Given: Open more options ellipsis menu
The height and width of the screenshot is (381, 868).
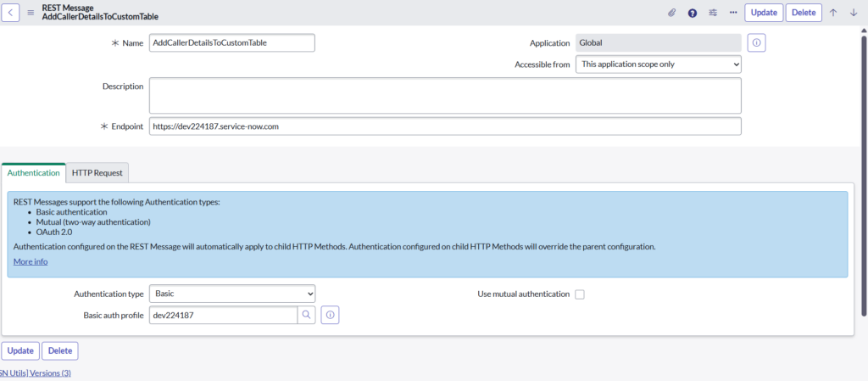Looking at the screenshot, I should 733,13.
